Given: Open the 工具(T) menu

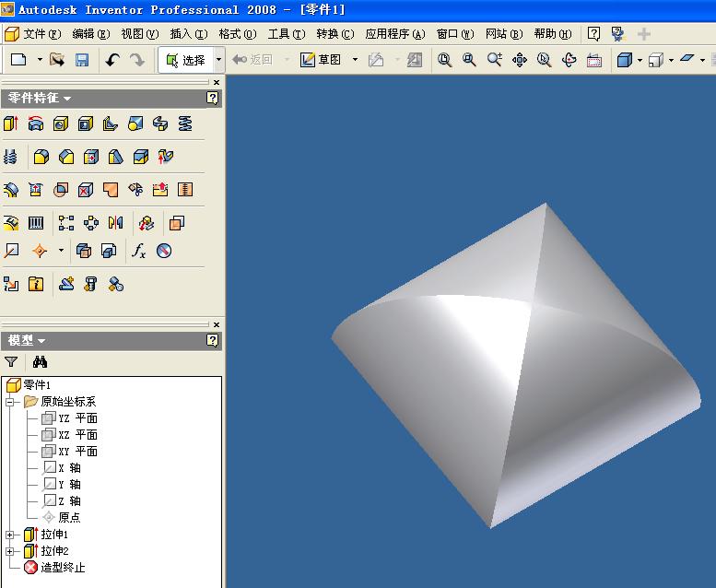Looking at the screenshot, I should 287,34.
